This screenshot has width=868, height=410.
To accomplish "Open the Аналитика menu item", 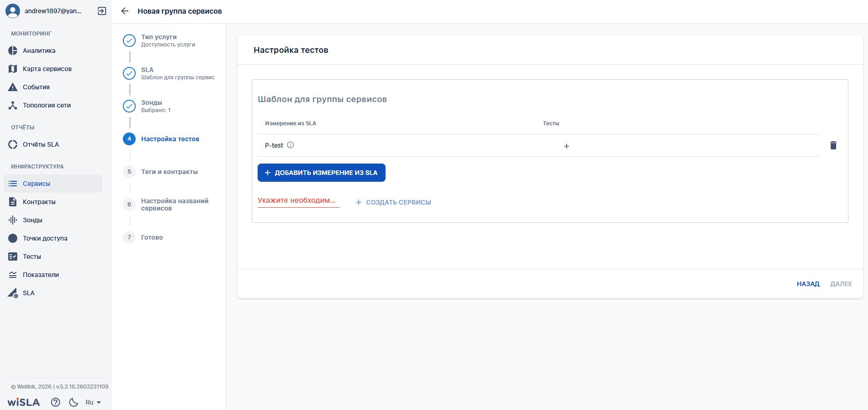I will (x=53, y=51).
